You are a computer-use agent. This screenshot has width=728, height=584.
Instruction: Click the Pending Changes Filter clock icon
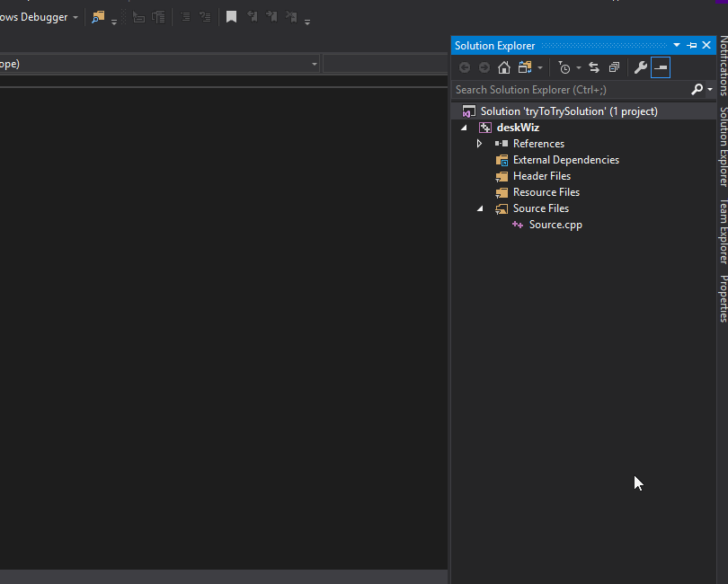[x=564, y=67]
